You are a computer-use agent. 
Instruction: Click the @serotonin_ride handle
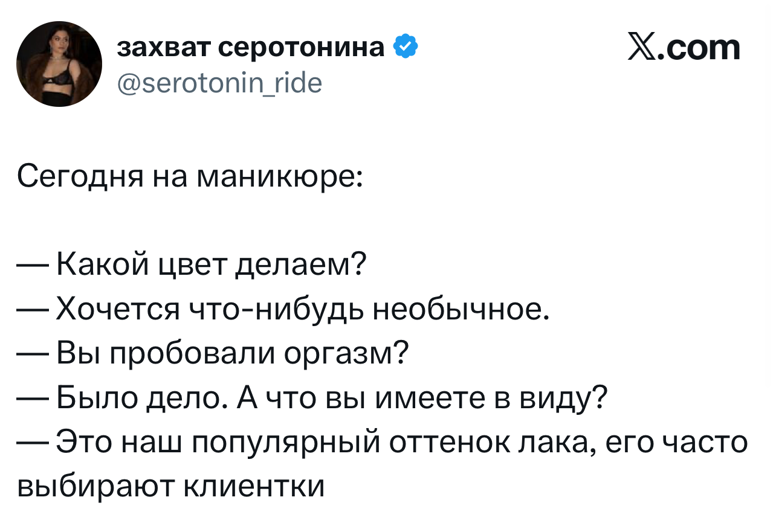point(219,82)
